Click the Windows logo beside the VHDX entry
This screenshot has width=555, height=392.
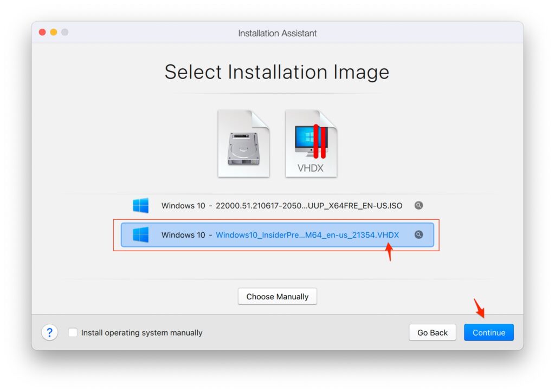point(140,234)
